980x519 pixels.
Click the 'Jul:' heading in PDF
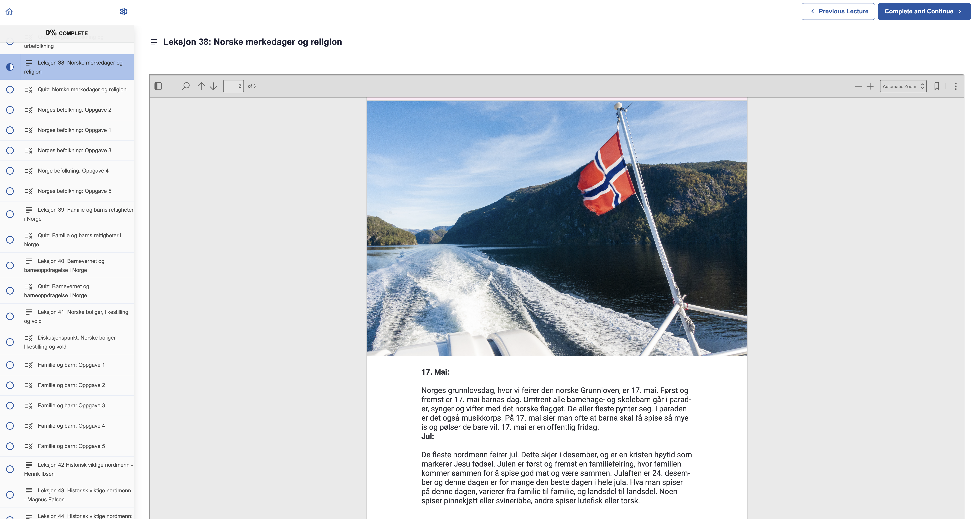pos(428,437)
